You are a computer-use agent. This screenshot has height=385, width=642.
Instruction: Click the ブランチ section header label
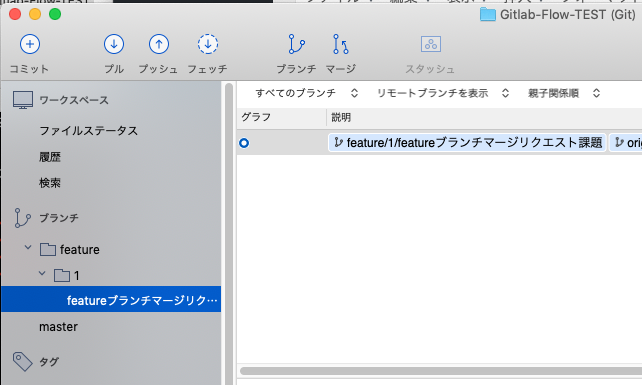point(59,218)
